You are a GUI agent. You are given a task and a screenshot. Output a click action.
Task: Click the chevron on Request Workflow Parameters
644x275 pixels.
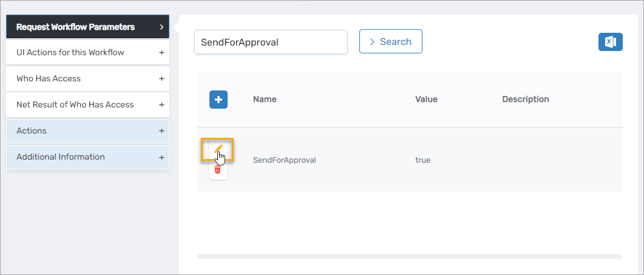point(161,27)
